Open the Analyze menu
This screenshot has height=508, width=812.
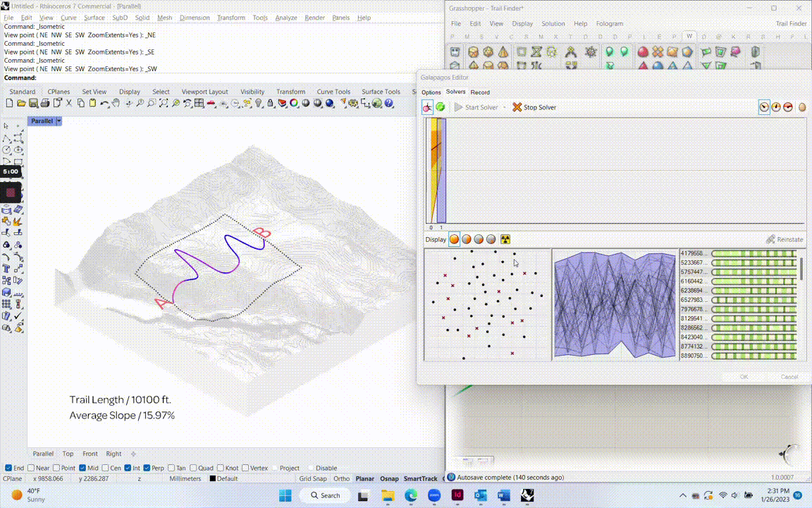pos(285,18)
